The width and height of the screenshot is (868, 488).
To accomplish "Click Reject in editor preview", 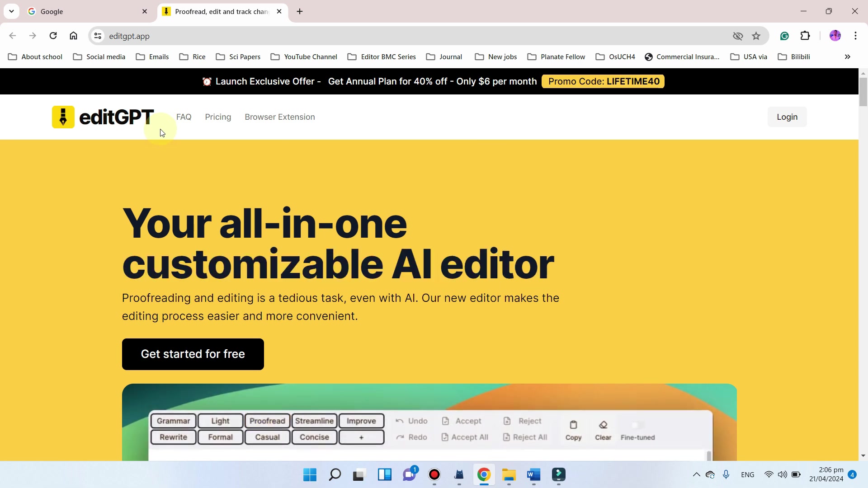I will pyautogui.click(x=522, y=421).
